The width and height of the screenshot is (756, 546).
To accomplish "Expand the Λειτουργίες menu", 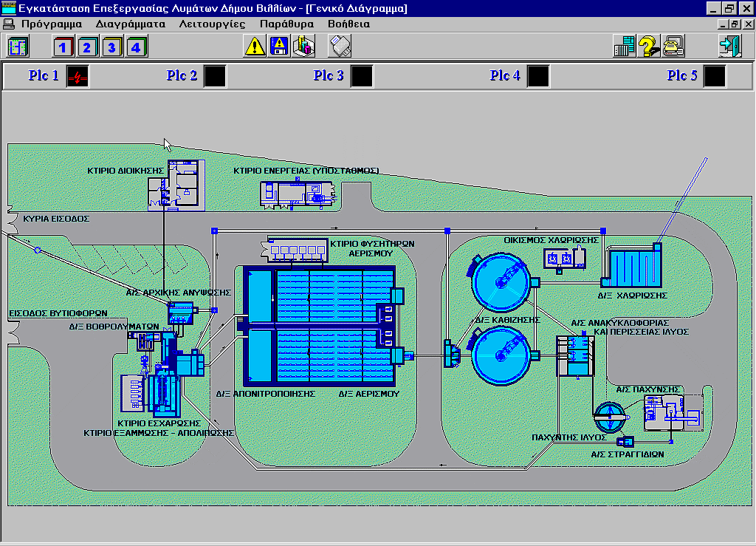I will (x=212, y=24).
